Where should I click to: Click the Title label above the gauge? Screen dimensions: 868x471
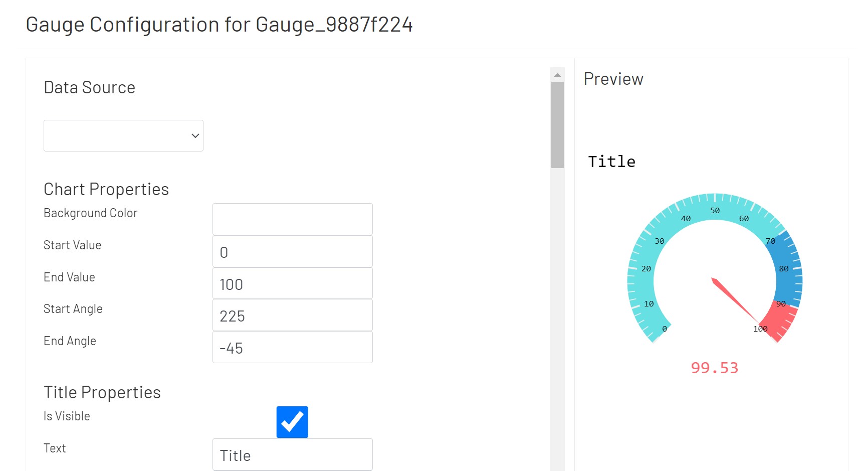[611, 161]
